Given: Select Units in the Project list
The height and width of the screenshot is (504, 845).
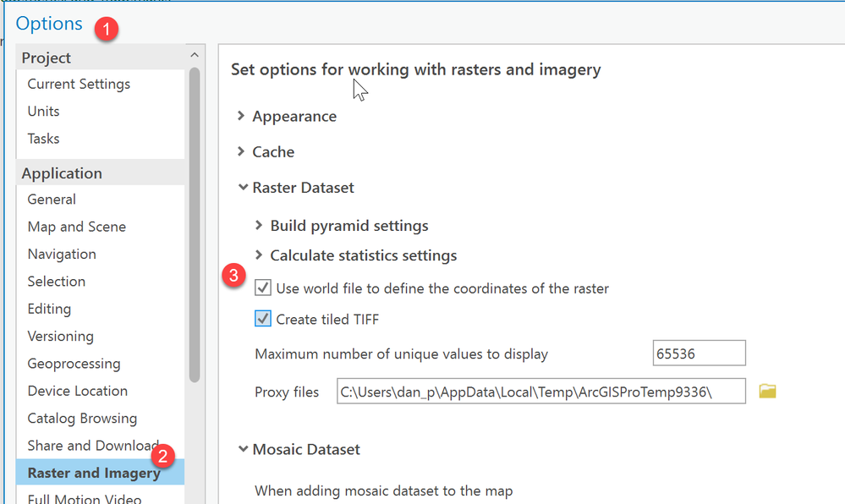Looking at the screenshot, I should [x=44, y=111].
